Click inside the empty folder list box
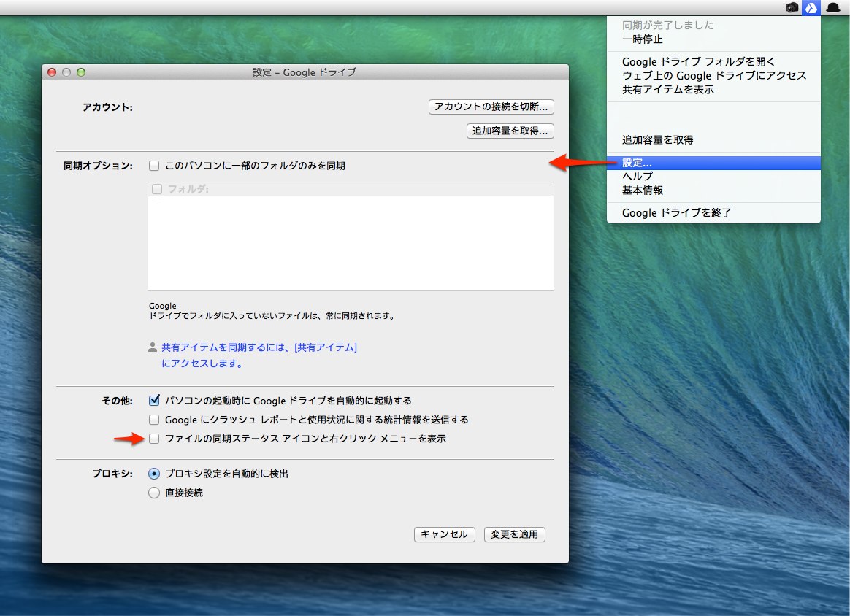This screenshot has width=850, height=616. [x=351, y=243]
